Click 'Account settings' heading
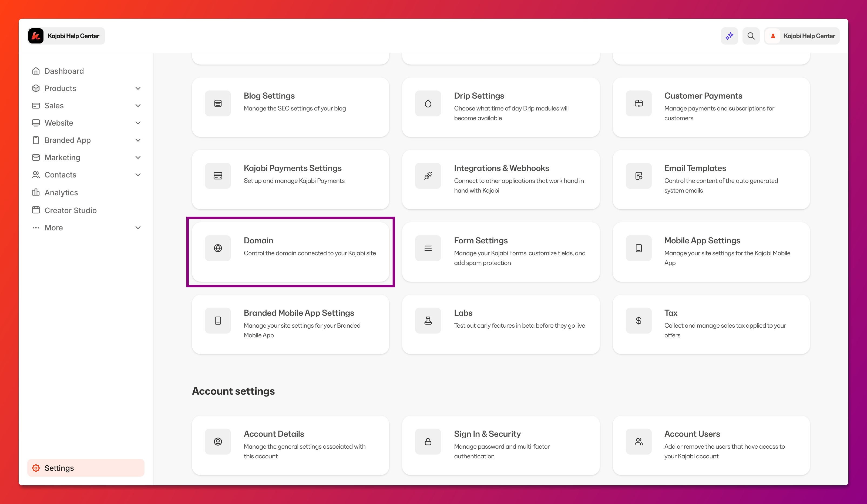The width and height of the screenshot is (867, 504). [233, 391]
